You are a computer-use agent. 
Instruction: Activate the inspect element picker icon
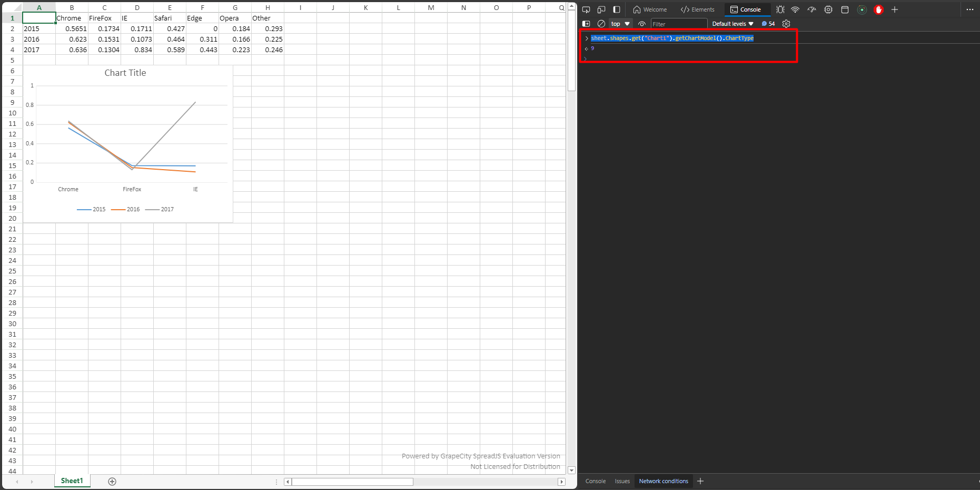coord(586,9)
